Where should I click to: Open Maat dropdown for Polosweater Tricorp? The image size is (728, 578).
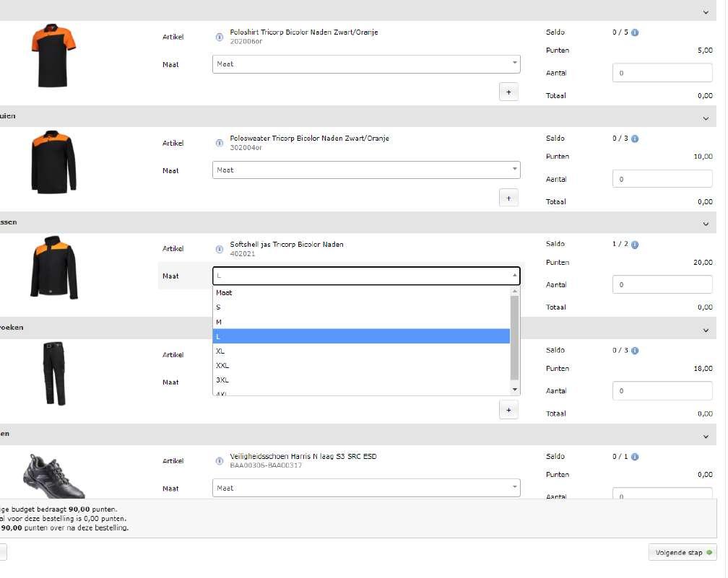[366, 170]
